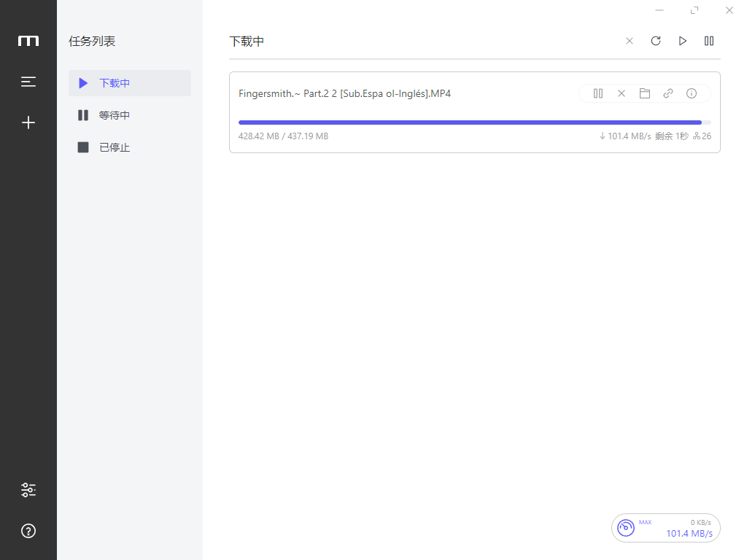
Task: Click the Fingersmith download progress bar
Action: tap(474, 122)
